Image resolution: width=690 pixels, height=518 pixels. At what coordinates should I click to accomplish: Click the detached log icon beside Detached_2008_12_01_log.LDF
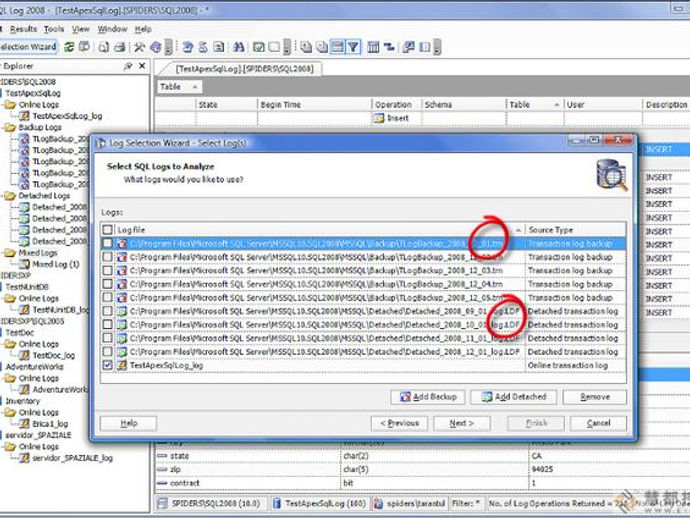(x=121, y=352)
